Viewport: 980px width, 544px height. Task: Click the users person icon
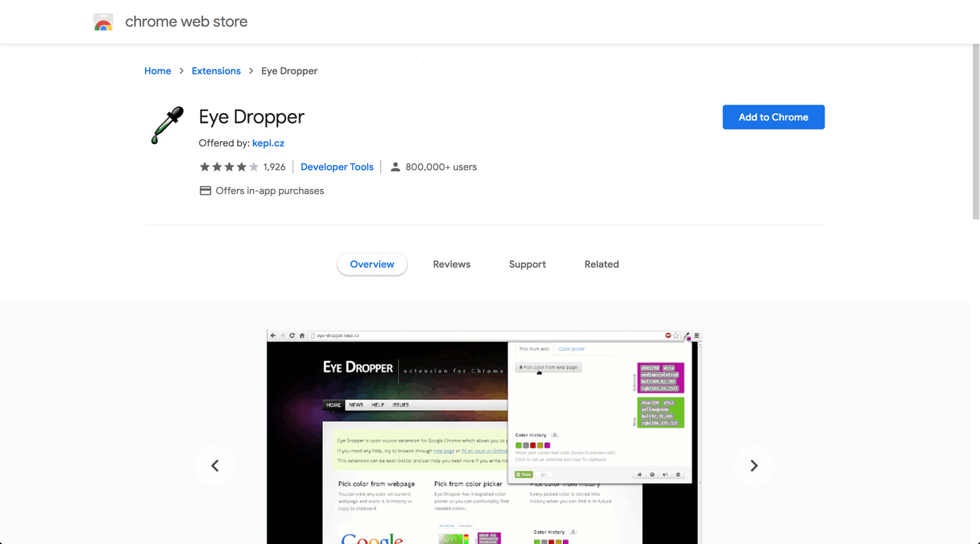point(395,167)
